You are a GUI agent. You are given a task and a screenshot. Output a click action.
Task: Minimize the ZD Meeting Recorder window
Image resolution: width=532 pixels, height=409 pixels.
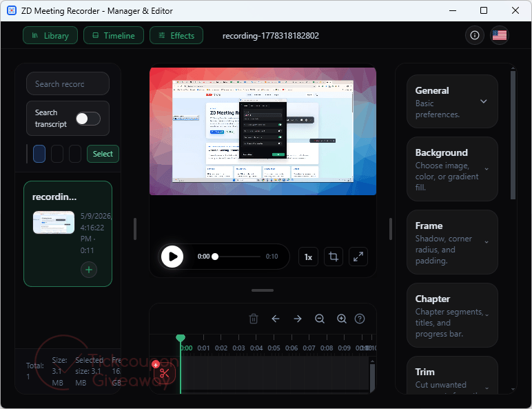tap(453, 10)
